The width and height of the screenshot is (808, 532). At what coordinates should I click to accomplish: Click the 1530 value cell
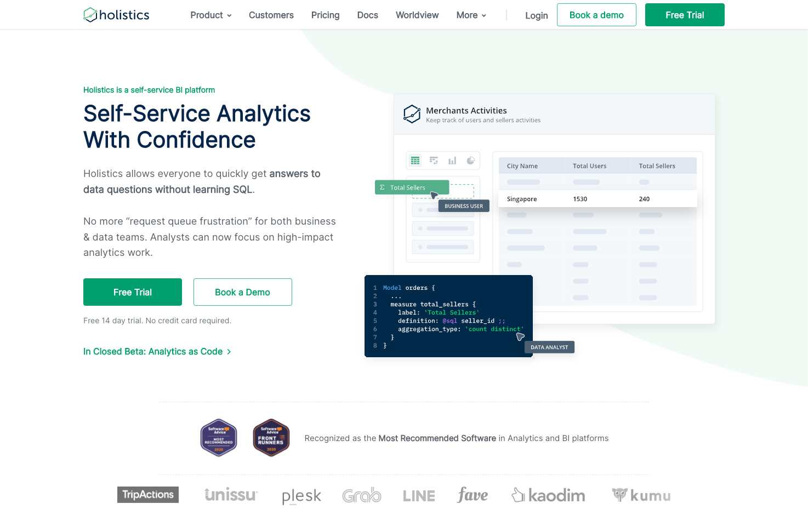580,199
